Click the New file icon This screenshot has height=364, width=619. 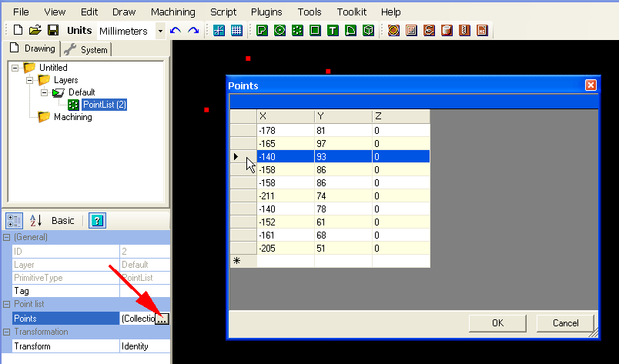tap(18, 31)
